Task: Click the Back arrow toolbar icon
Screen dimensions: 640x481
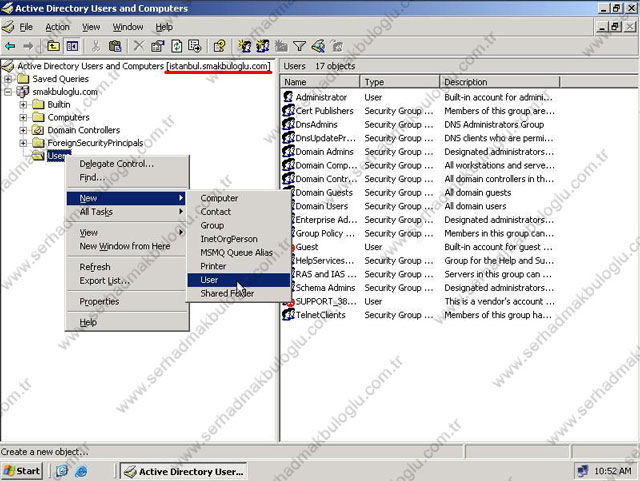Action: [x=10, y=46]
